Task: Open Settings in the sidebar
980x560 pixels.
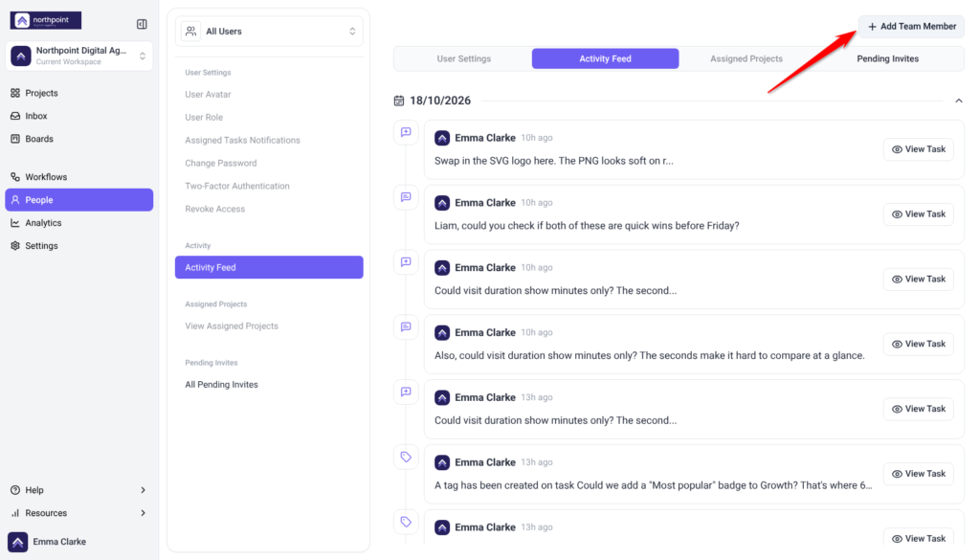Action: (78, 246)
